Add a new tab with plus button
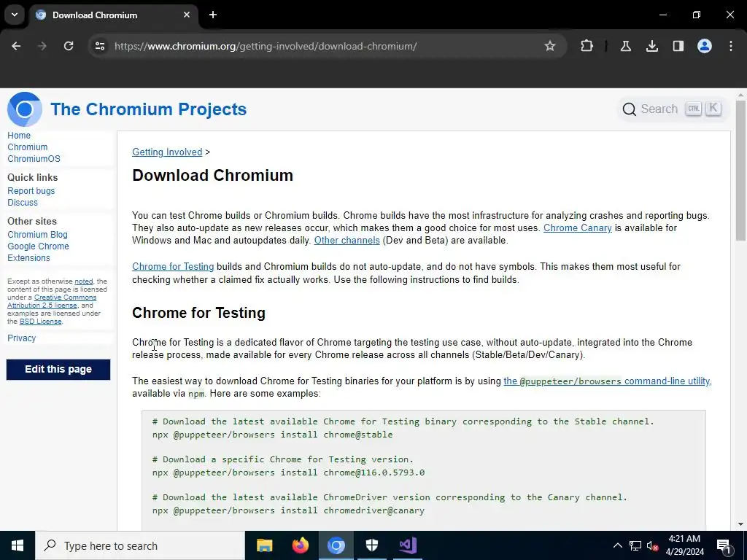747x560 pixels. [x=213, y=15]
